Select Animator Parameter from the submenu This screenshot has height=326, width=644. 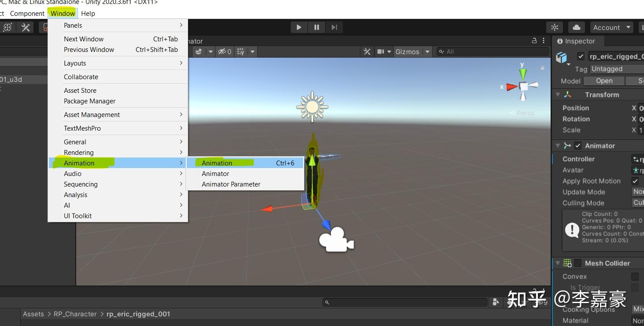click(x=231, y=184)
